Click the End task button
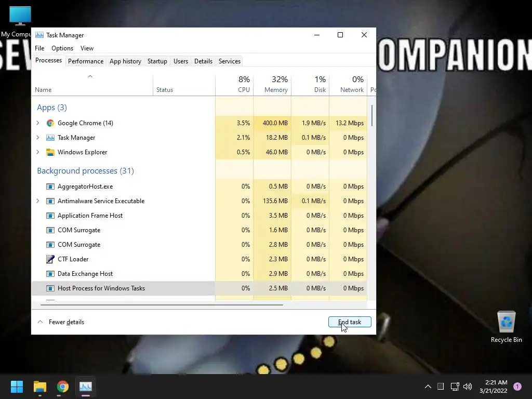Screen dimensions: 532x399 [350, 322]
